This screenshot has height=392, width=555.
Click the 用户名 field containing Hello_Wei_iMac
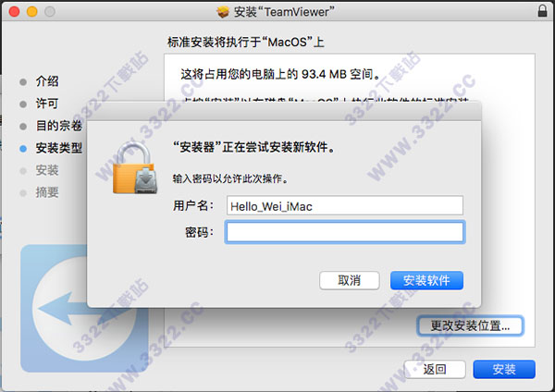345,205
